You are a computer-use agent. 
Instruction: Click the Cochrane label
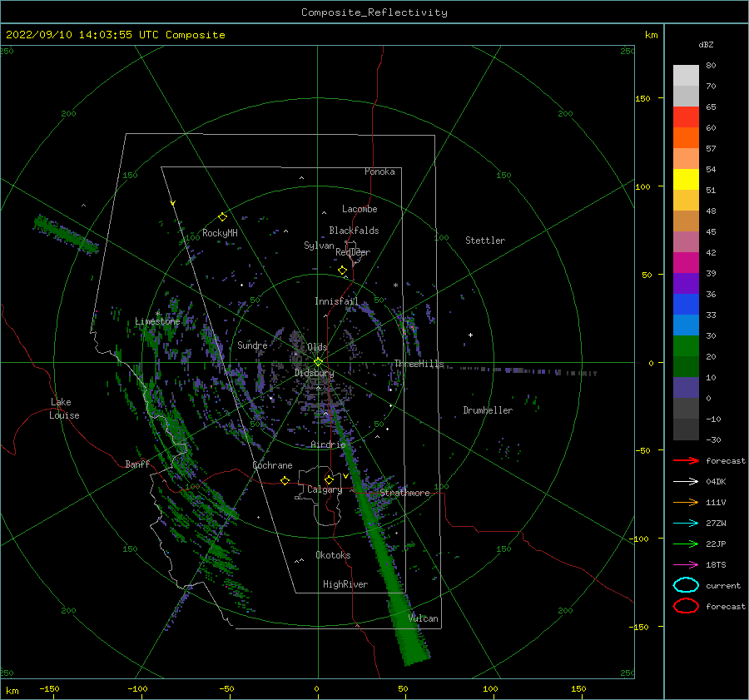click(272, 465)
